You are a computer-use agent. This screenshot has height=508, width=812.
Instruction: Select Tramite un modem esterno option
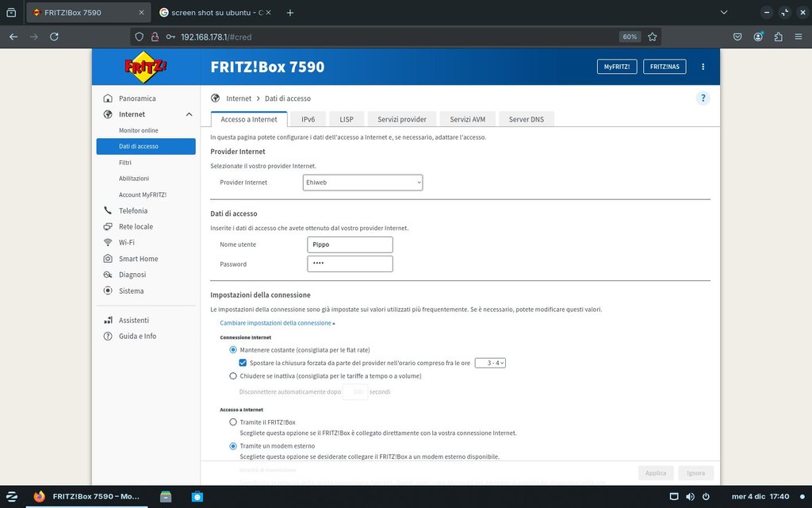pyautogui.click(x=233, y=446)
